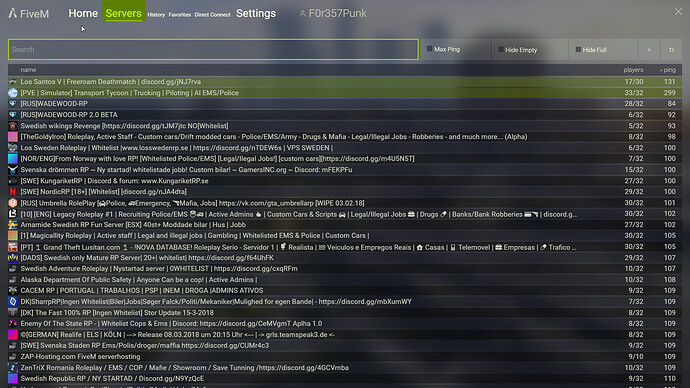Sort servers by the players column
Screen dimensions: 690x388
tap(633, 70)
